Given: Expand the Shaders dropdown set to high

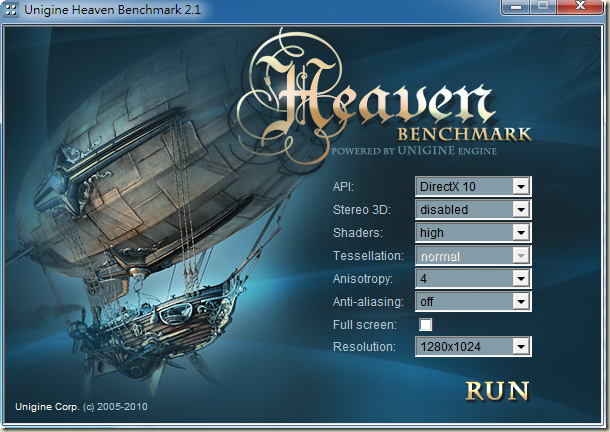Looking at the screenshot, I should [473, 232].
